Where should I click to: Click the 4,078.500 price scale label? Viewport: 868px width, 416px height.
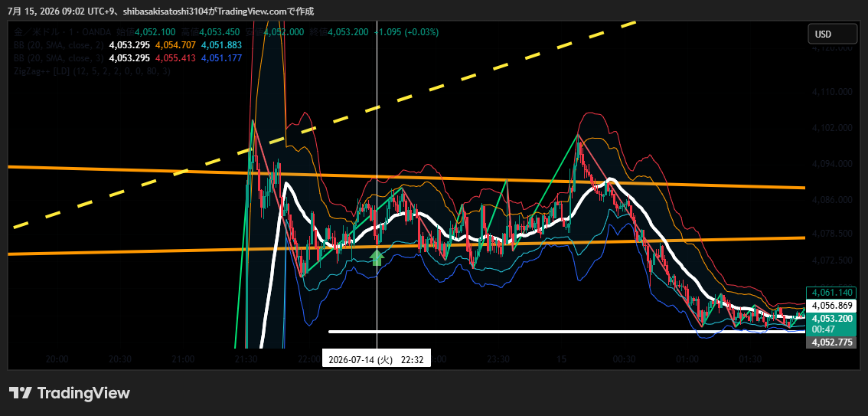coord(830,233)
